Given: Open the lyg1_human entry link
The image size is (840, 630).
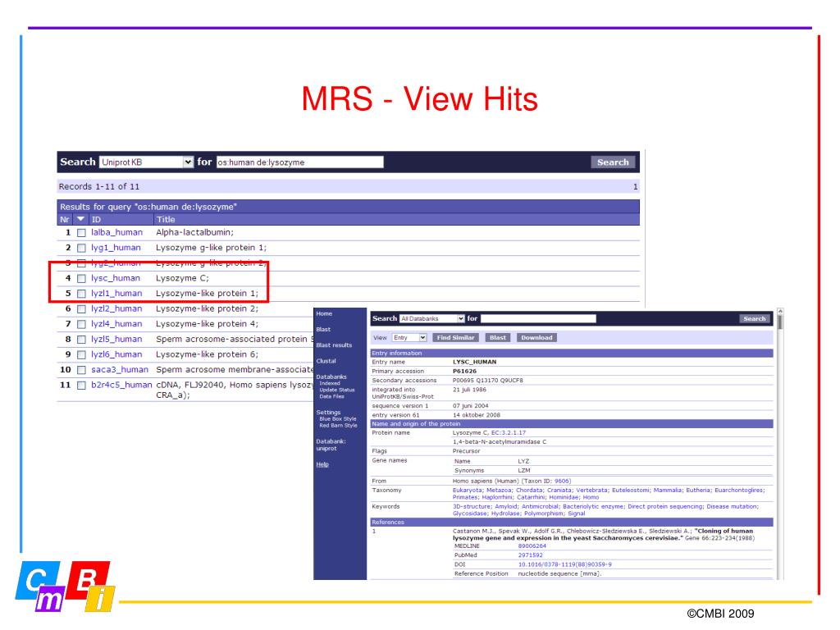Looking at the screenshot, I should [x=116, y=248].
